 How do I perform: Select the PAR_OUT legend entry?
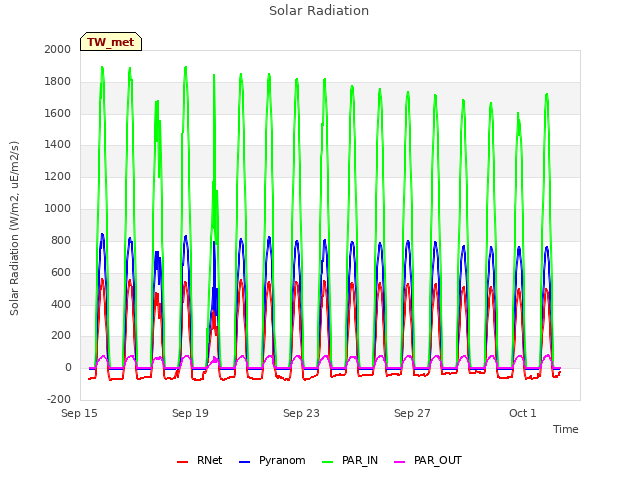point(428,460)
